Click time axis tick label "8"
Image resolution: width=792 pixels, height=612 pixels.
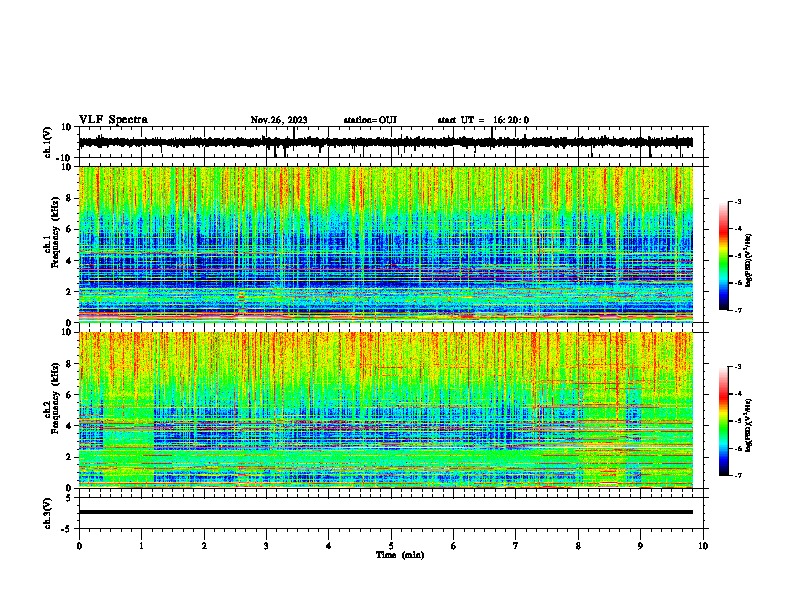click(578, 546)
